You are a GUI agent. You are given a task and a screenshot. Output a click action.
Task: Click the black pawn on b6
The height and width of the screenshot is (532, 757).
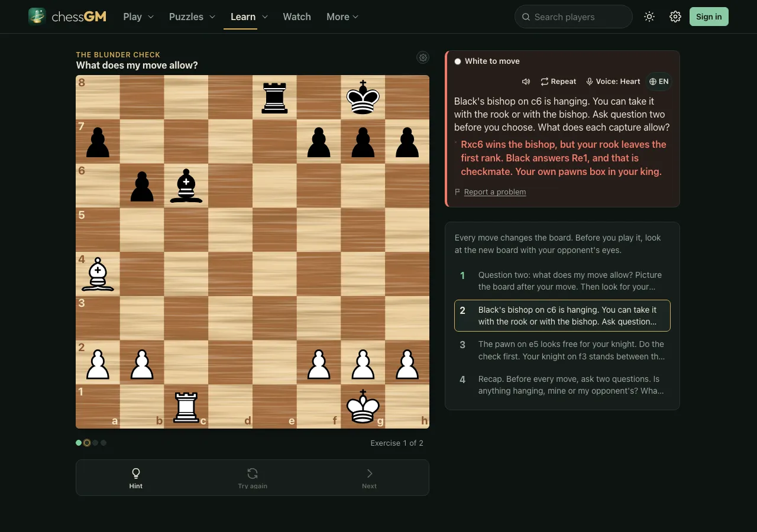142,186
